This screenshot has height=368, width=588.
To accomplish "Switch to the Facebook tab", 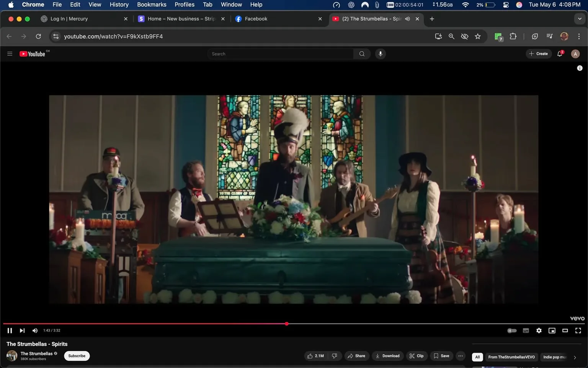I will [x=256, y=18].
